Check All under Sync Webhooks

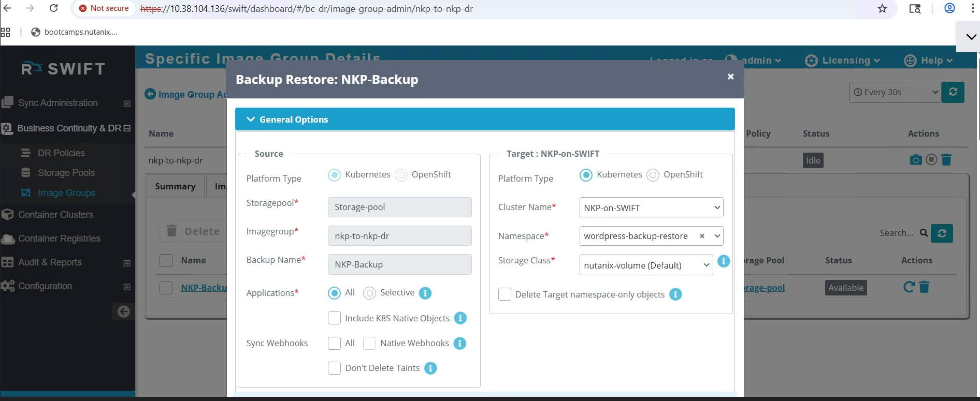coord(335,343)
